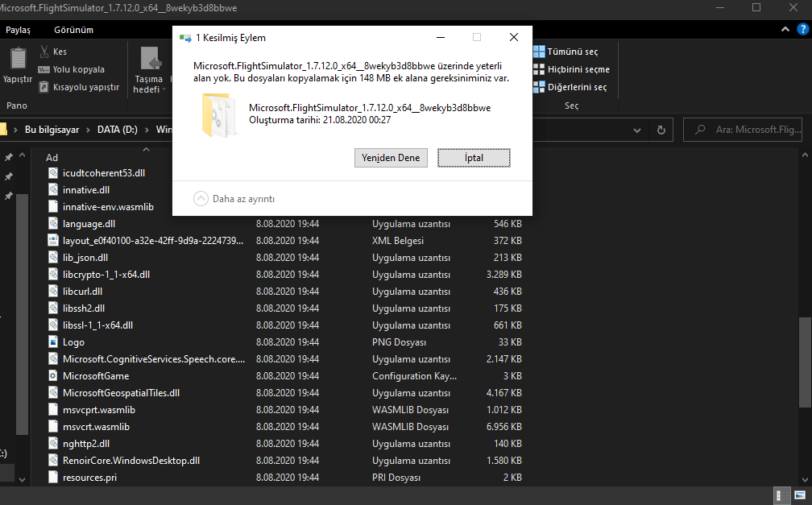The width and height of the screenshot is (812, 505).
Task: Select libssl-1_1-x64.dll file icon
Action: pos(53,325)
